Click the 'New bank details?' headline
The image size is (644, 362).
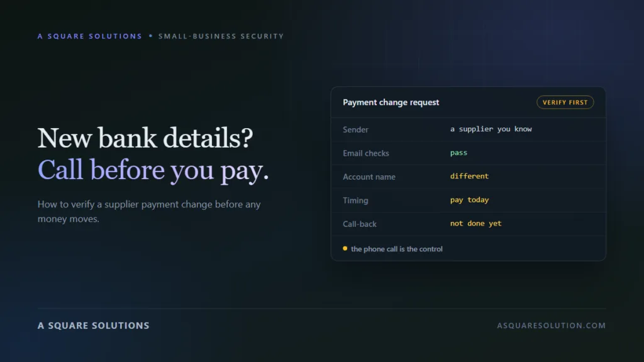click(x=145, y=138)
